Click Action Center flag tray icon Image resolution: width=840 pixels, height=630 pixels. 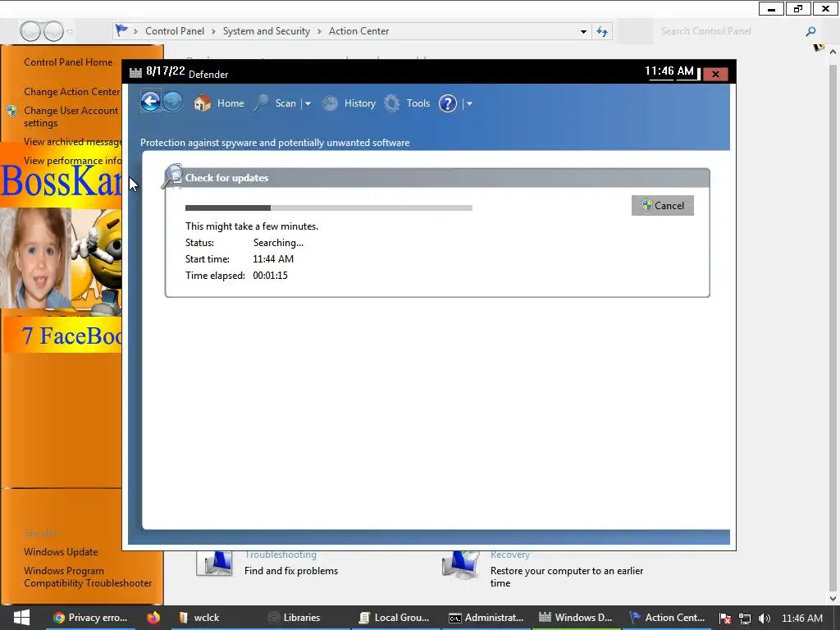point(725,619)
